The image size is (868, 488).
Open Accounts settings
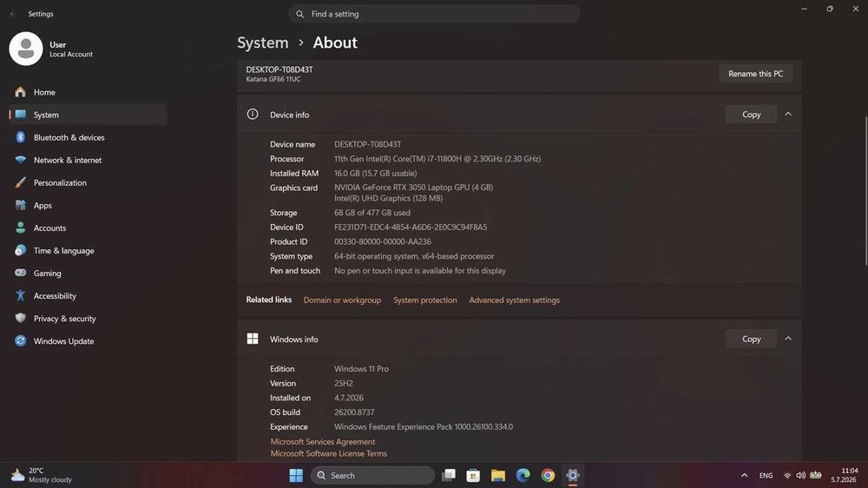click(88, 228)
